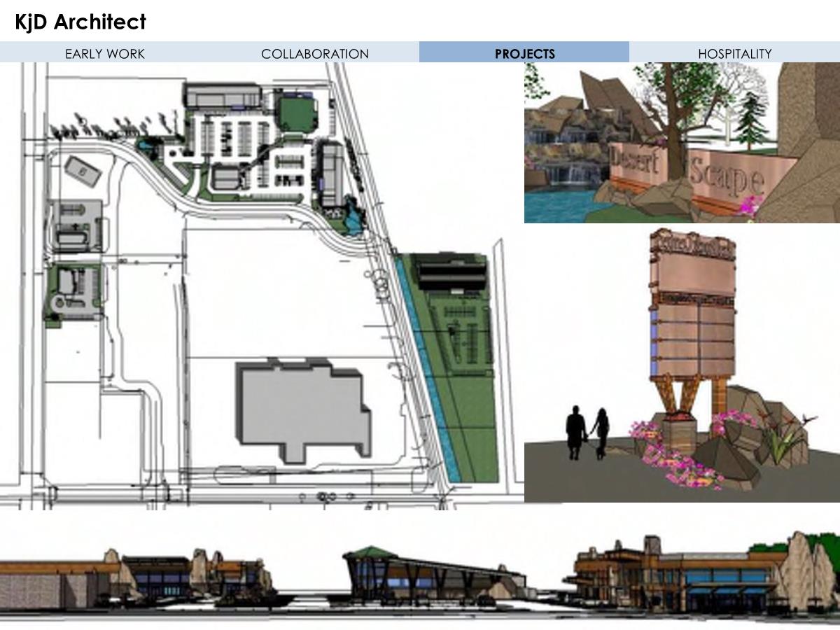Open the EARLY WORK tab
Viewport: 840px width, 630px height.
coord(105,53)
